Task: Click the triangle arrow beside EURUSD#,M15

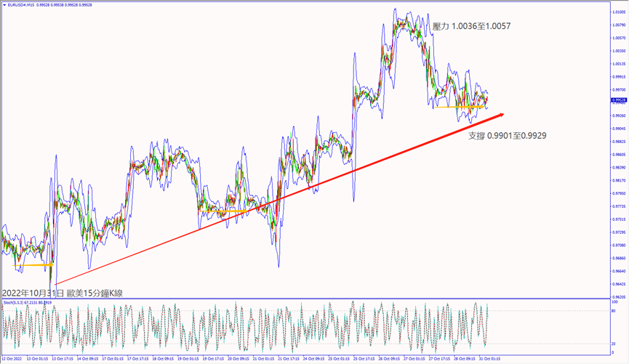Action: click(4, 5)
